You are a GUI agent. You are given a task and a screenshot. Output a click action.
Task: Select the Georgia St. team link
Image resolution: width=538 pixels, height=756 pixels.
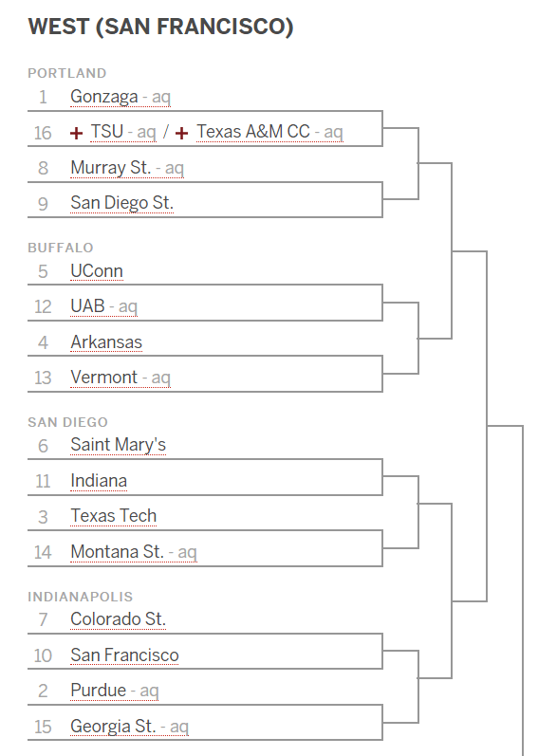coord(113,727)
